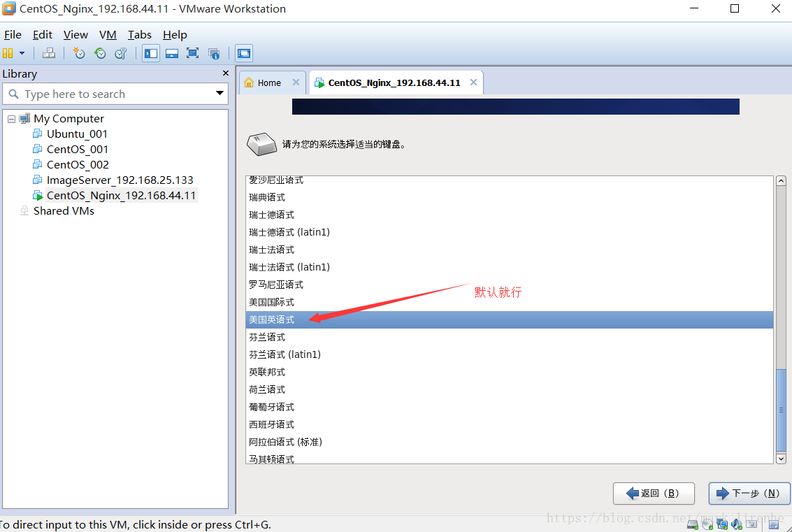Click the Enter Full Screen toolbar icon
Screen dimensions: 792x532
(192, 53)
